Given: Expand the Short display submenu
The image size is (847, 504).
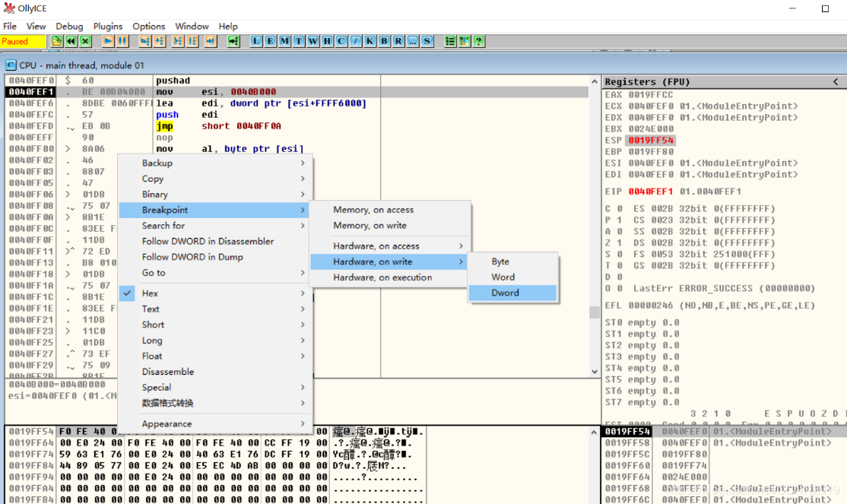Looking at the screenshot, I should 215,325.
